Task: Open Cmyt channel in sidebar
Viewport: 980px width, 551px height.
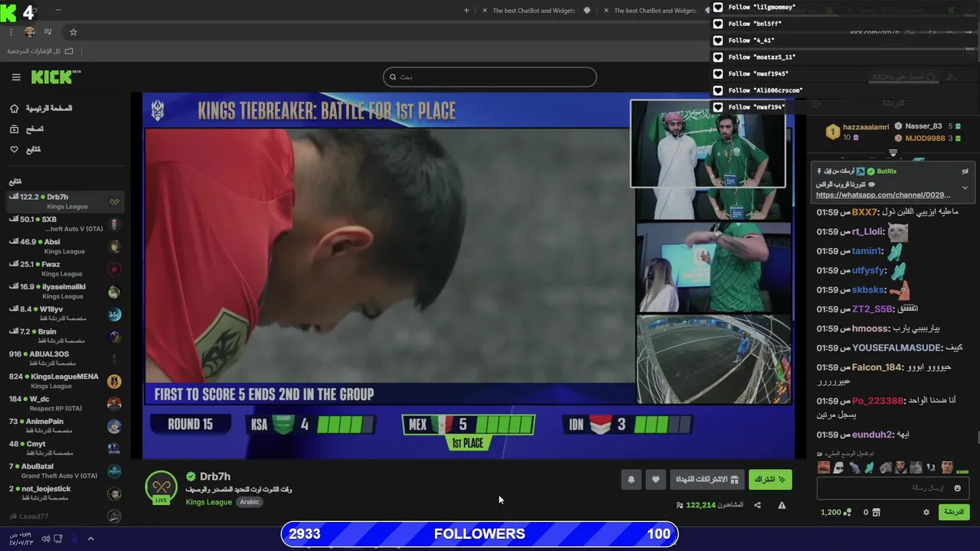Action: tap(65, 448)
